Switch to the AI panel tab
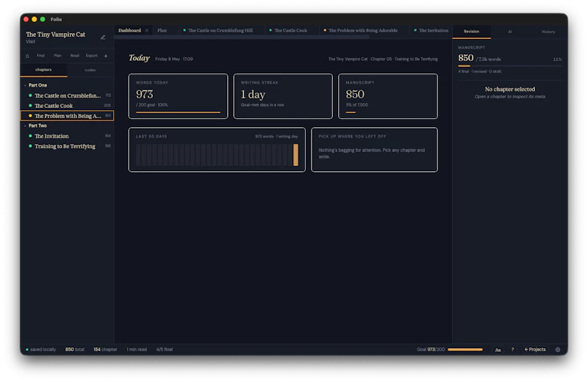The image size is (588, 382). click(x=509, y=32)
